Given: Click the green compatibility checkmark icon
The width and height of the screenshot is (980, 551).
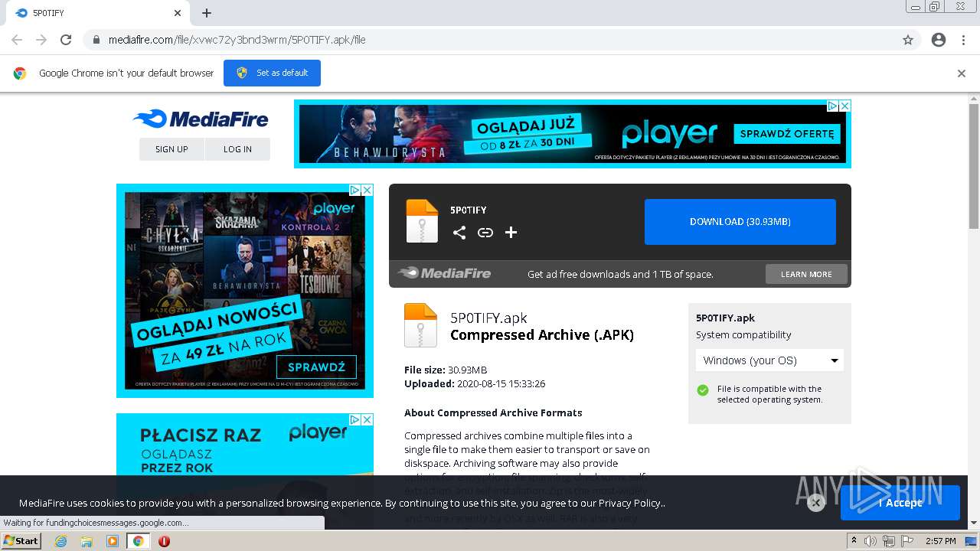Looking at the screenshot, I should point(703,390).
